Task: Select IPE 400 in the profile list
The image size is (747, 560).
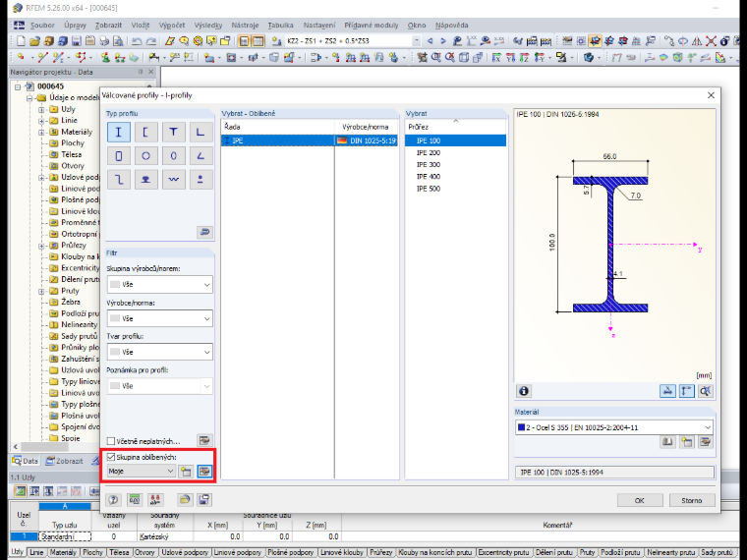Action: point(455,177)
